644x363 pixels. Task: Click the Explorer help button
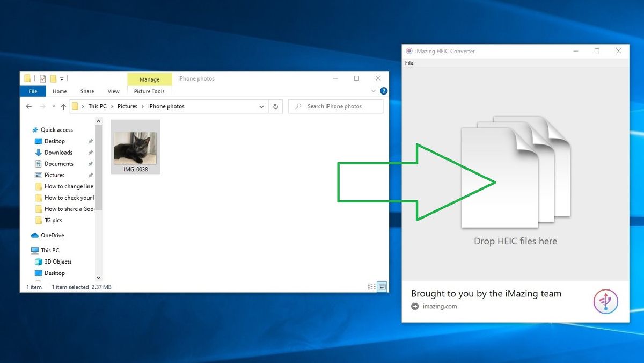pos(383,91)
